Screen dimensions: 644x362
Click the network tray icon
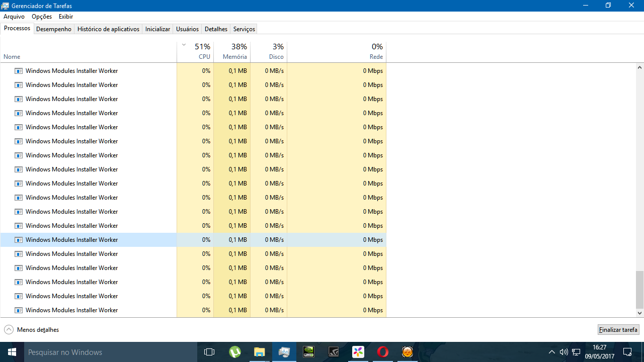pos(577,352)
